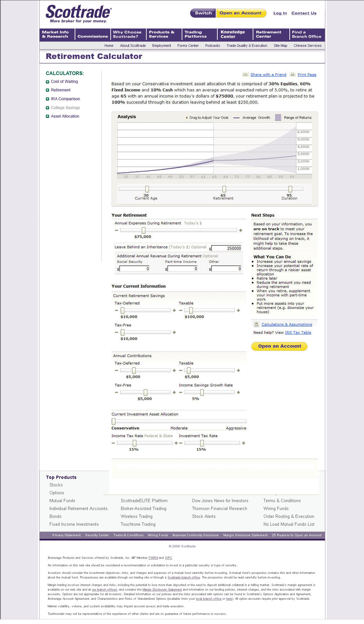Click minus icon for Income Tax Rate
Screen dimensions: 364x624
(113, 443)
